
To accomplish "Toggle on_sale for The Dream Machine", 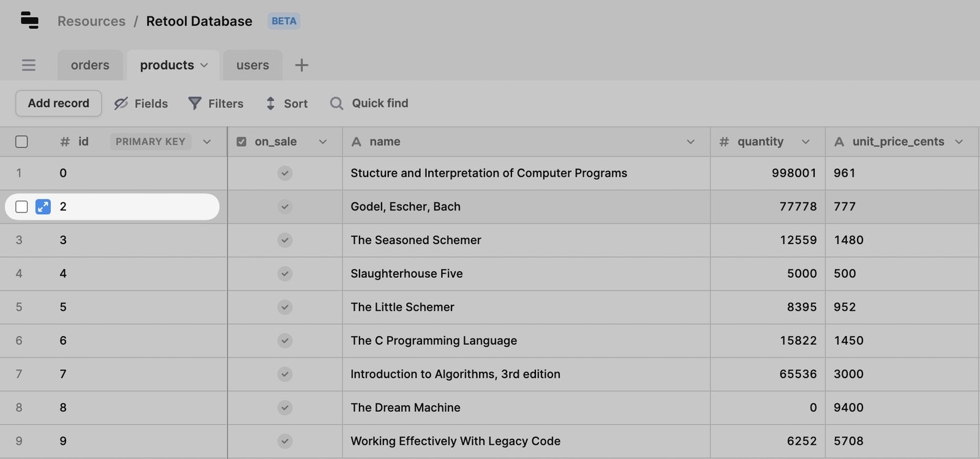I will click(285, 408).
